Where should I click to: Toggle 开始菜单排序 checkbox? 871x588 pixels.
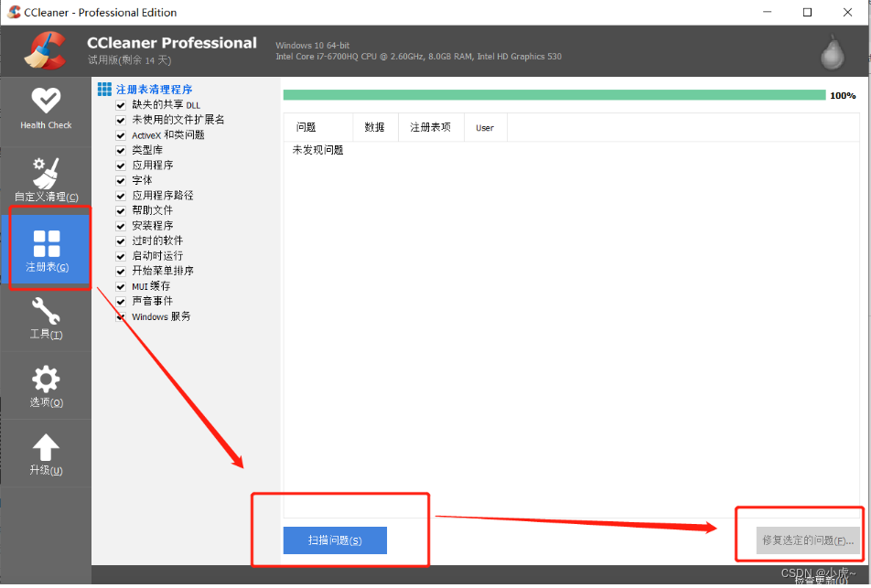coord(121,271)
